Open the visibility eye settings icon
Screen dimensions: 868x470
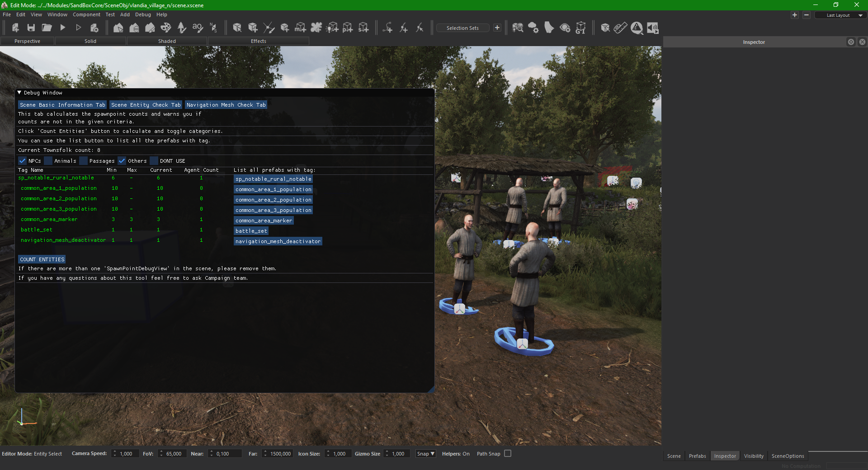click(565, 28)
